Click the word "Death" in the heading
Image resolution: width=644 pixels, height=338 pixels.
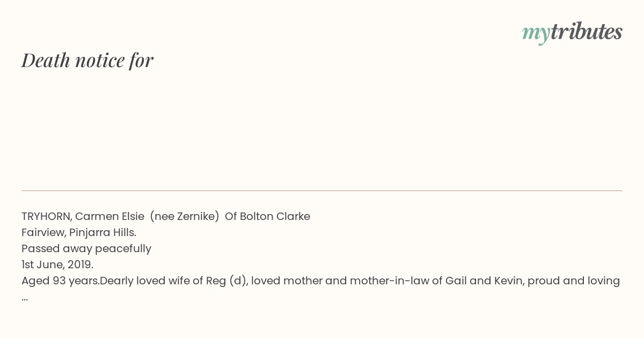46,60
